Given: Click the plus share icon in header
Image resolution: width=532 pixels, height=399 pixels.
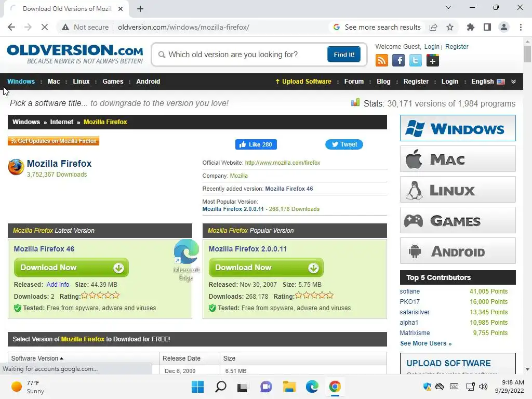Looking at the screenshot, I should pyautogui.click(x=433, y=60).
